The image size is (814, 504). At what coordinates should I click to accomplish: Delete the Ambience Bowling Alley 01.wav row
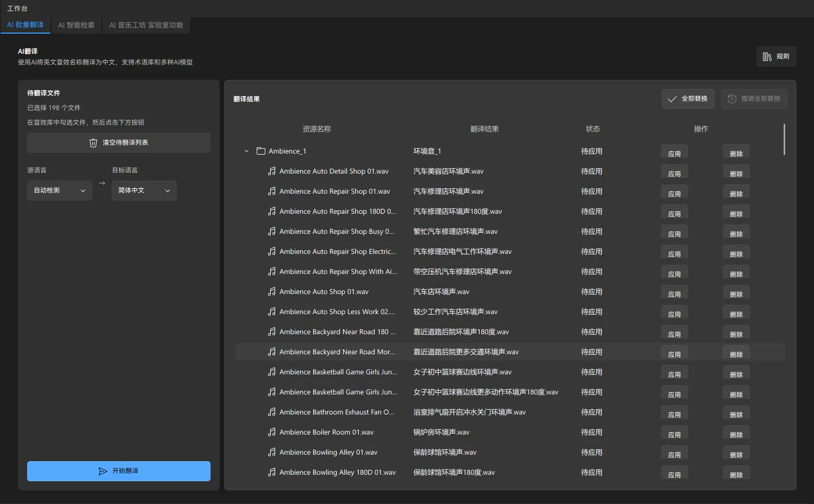click(x=736, y=454)
